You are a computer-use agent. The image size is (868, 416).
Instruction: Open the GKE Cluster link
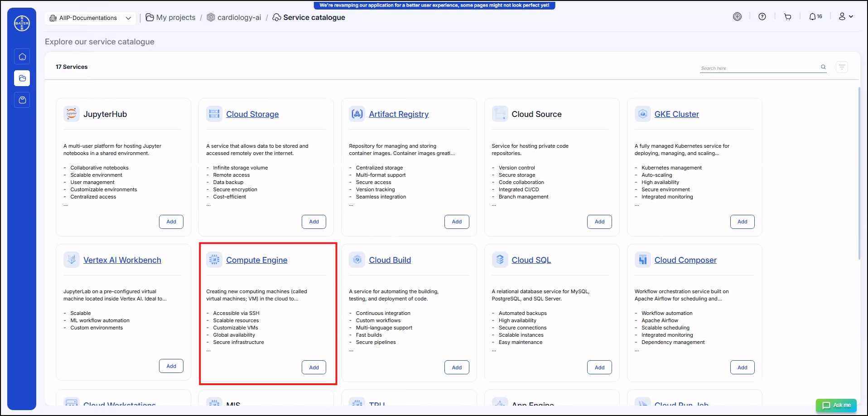click(676, 114)
